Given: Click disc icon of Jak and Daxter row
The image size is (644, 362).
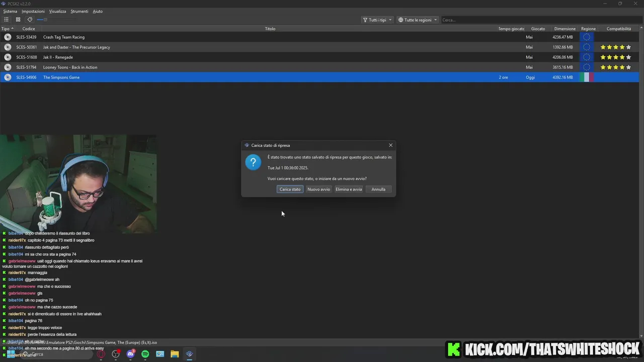Looking at the screenshot, I should pyautogui.click(x=8, y=47).
